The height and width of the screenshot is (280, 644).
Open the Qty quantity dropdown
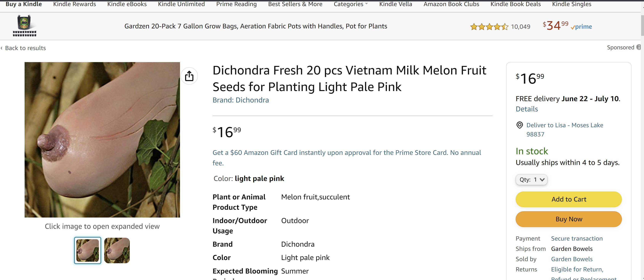pos(531,179)
